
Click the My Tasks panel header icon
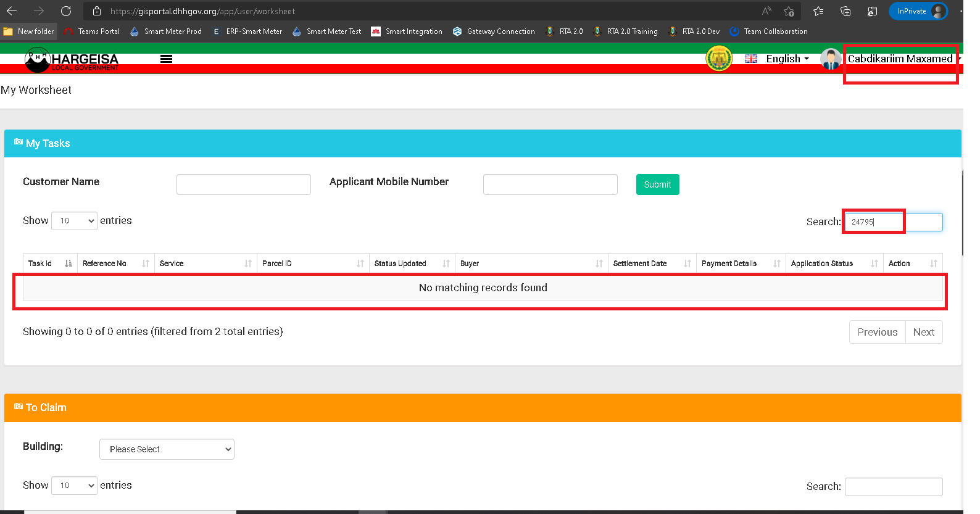pyautogui.click(x=19, y=142)
